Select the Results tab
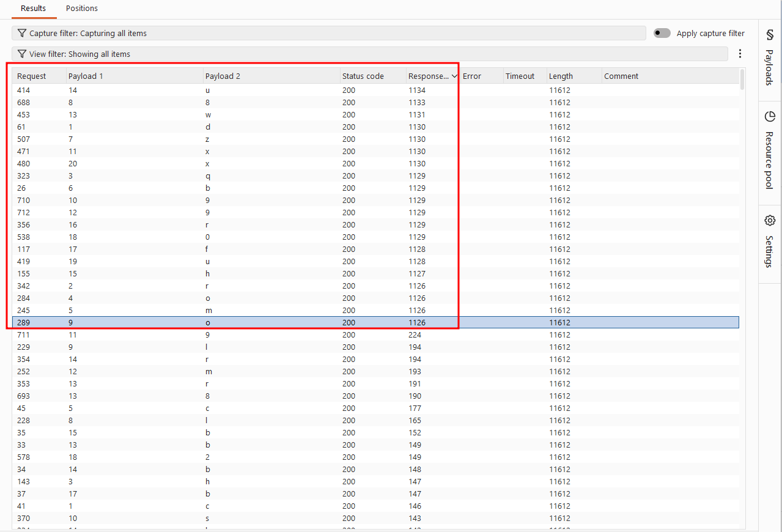The height and width of the screenshot is (532, 782). (x=34, y=9)
